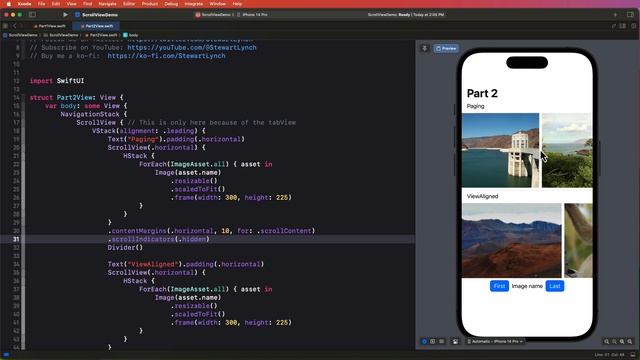
Task: Choose the ScrollViewDemo scheme in toolbar
Action: pyautogui.click(x=213, y=15)
